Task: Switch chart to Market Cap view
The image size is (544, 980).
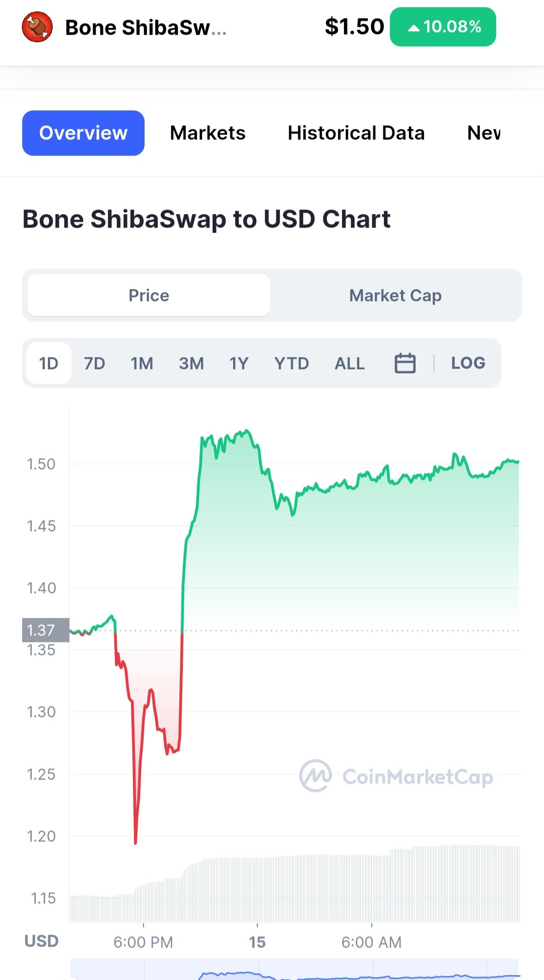Action: 395,295
